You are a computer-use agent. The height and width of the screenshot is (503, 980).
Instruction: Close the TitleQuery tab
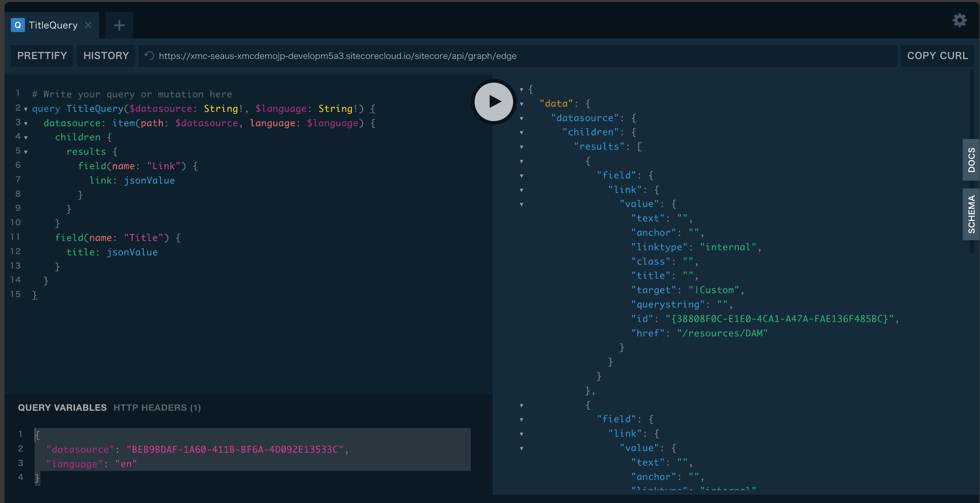coord(88,25)
